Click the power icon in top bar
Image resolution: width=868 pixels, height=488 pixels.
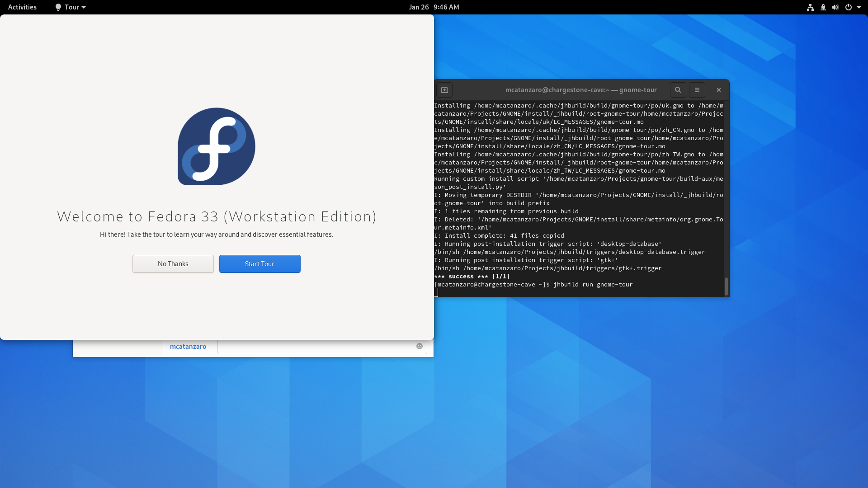click(848, 7)
